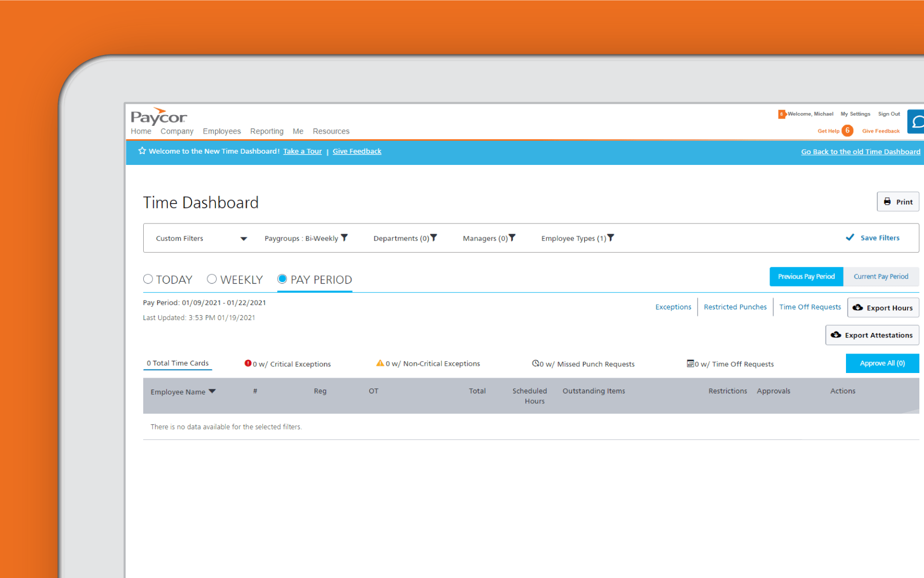The image size is (924, 578).
Task: Click orange Give Feedback link in header
Action: coord(881,131)
